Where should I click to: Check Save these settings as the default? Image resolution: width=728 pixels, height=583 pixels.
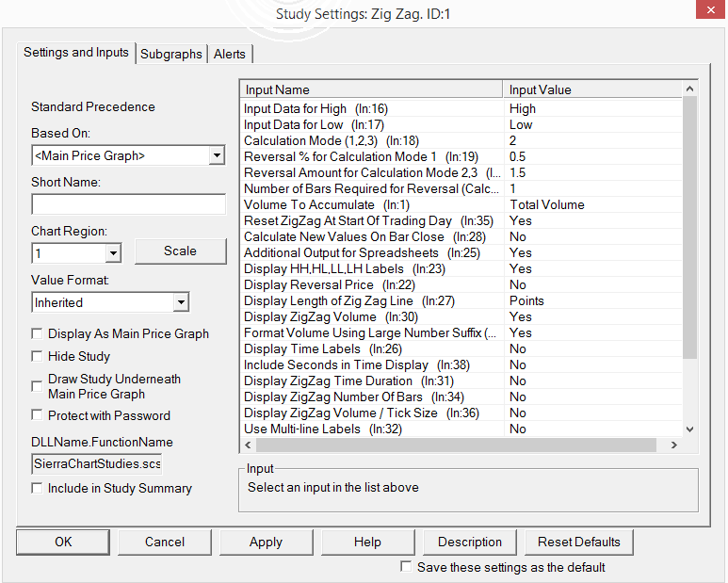[406, 567]
